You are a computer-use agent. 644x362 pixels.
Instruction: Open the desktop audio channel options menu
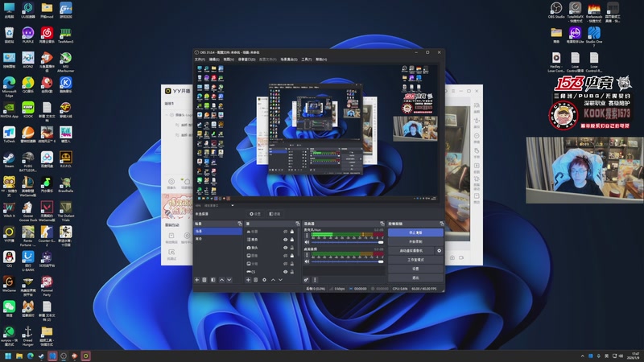(307, 255)
